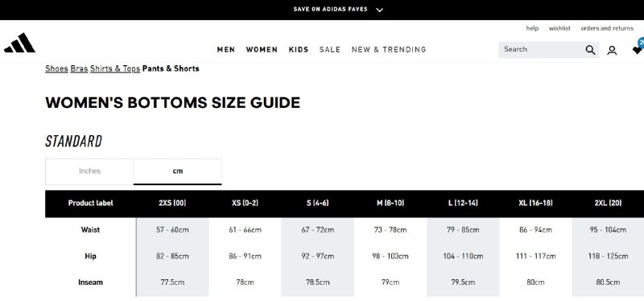The width and height of the screenshot is (644, 301).
Task: Open the NEW & TRENDING menu
Action: [389, 50]
